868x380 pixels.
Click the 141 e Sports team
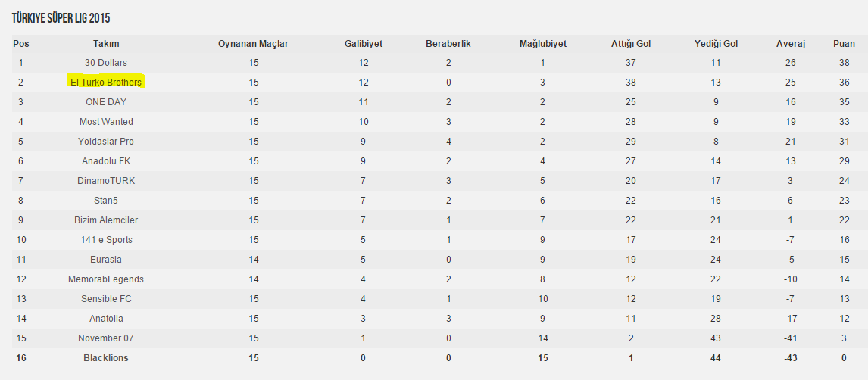pos(106,239)
